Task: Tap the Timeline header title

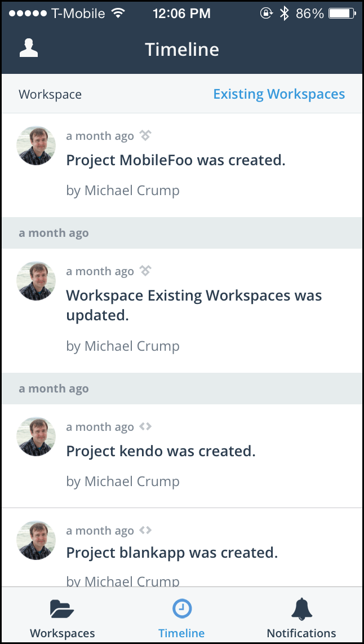Action: 182,50
